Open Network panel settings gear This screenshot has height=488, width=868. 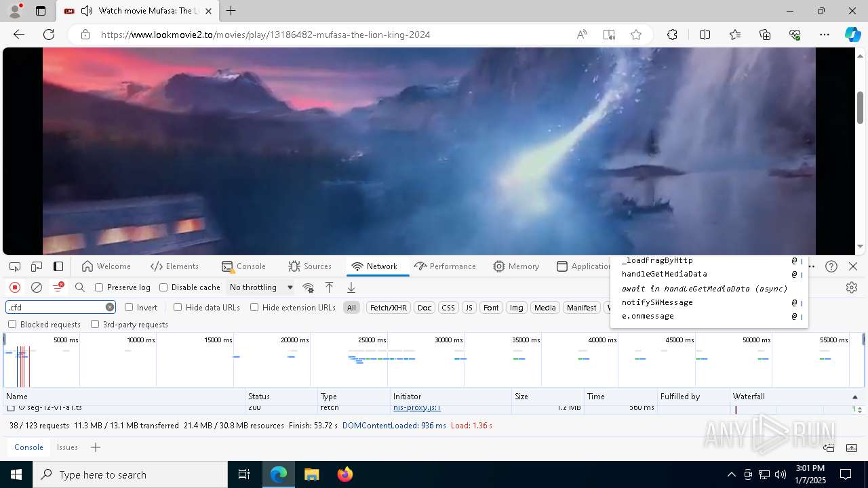coord(852,287)
